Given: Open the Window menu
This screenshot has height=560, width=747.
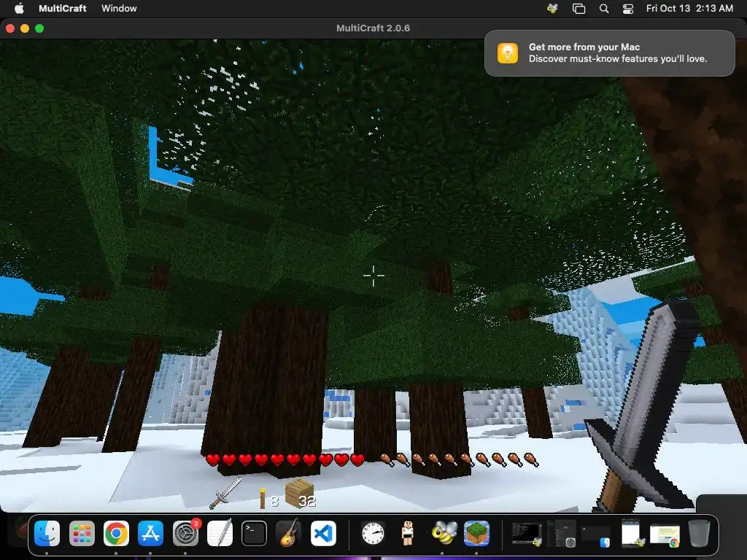Looking at the screenshot, I should click(119, 8).
